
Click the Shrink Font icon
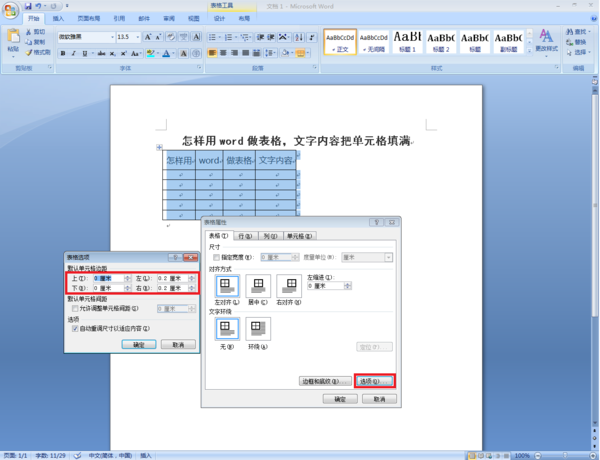(x=158, y=37)
